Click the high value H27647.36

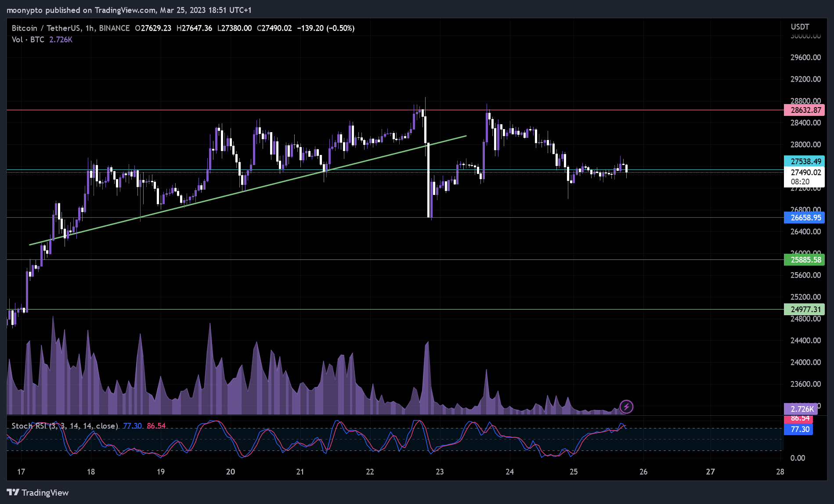click(194, 28)
